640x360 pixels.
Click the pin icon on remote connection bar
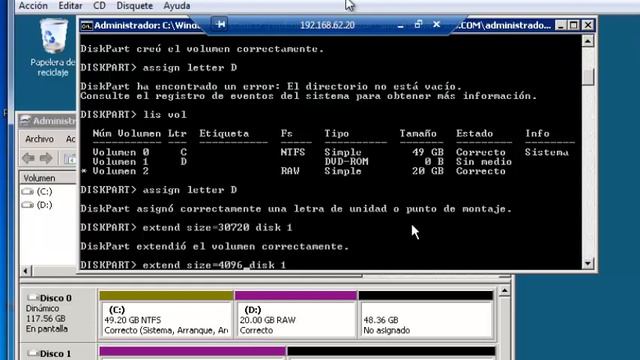[221, 24]
